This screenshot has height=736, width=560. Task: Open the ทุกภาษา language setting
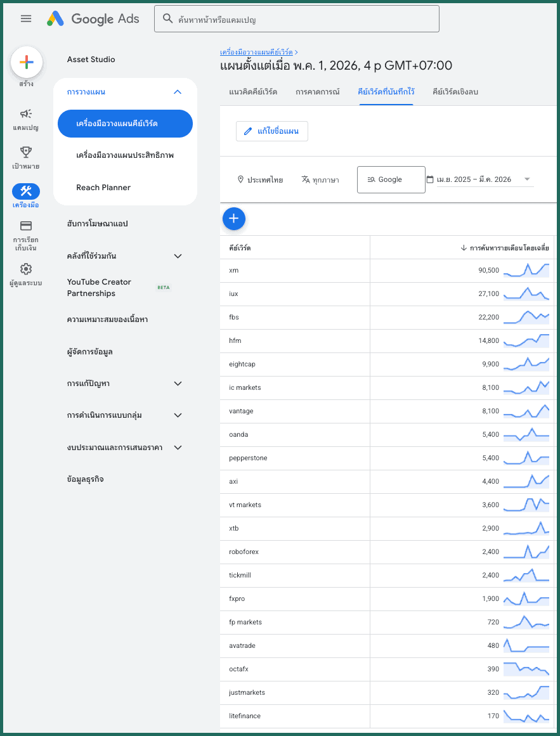point(320,179)
